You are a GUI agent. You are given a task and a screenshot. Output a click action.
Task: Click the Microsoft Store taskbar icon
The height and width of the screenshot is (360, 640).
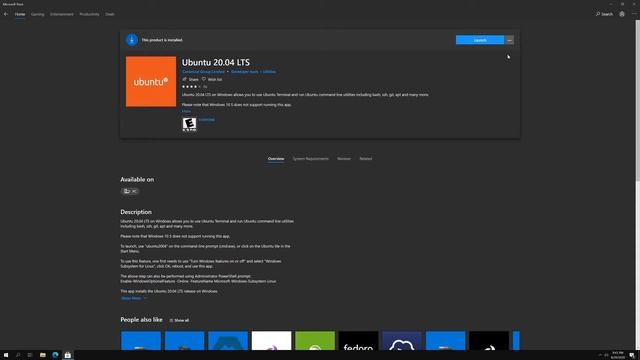pos(68,355)
